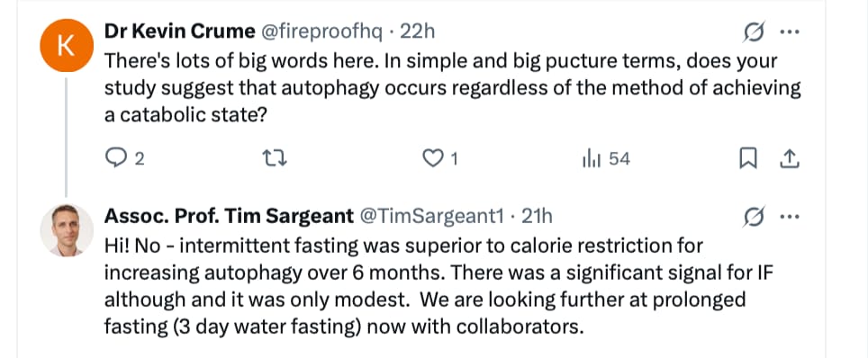Bookmark Kevin Crume's tweet
This screenshot has width=868, height=358.
(748, 159)
